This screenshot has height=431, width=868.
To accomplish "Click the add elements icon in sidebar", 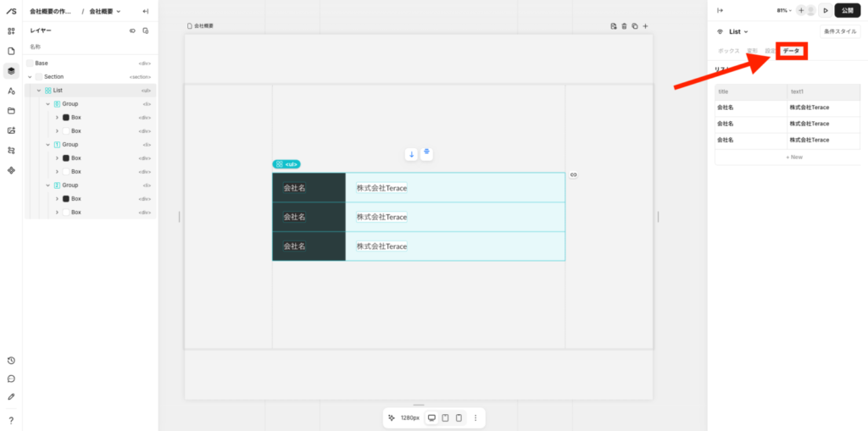I will pos(11,31).
